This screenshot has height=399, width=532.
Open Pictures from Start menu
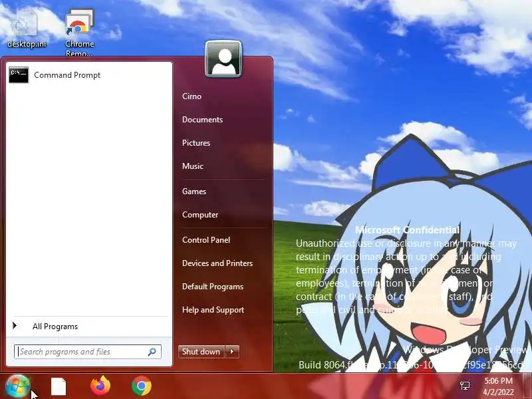tap(196, 143)
